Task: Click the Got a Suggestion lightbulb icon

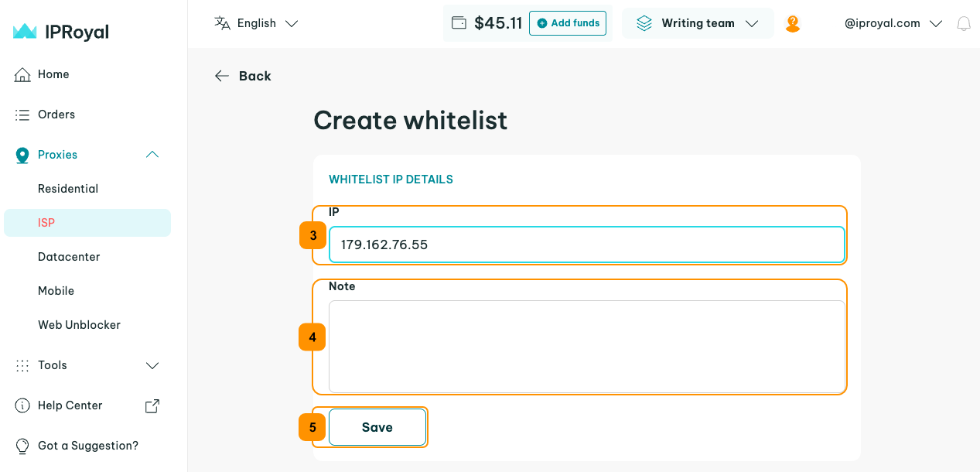Action: click(22, 446)
